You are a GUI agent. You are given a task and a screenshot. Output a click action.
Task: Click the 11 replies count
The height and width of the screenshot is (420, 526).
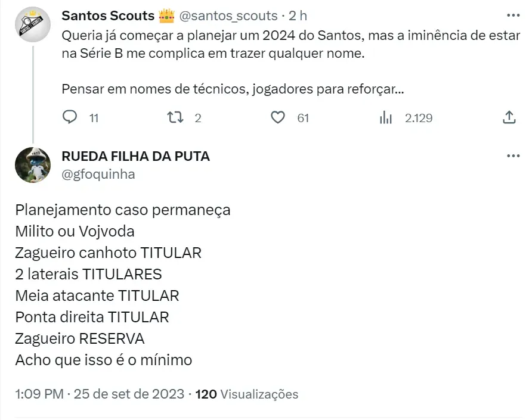point(94,118)
